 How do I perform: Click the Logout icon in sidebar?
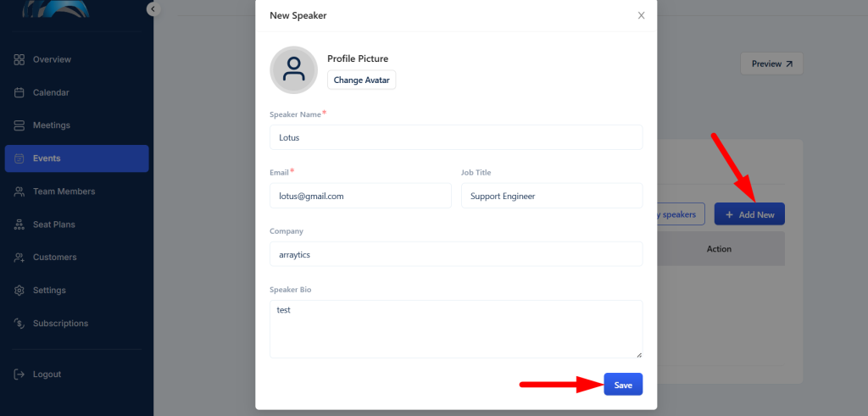pos(19,374)
